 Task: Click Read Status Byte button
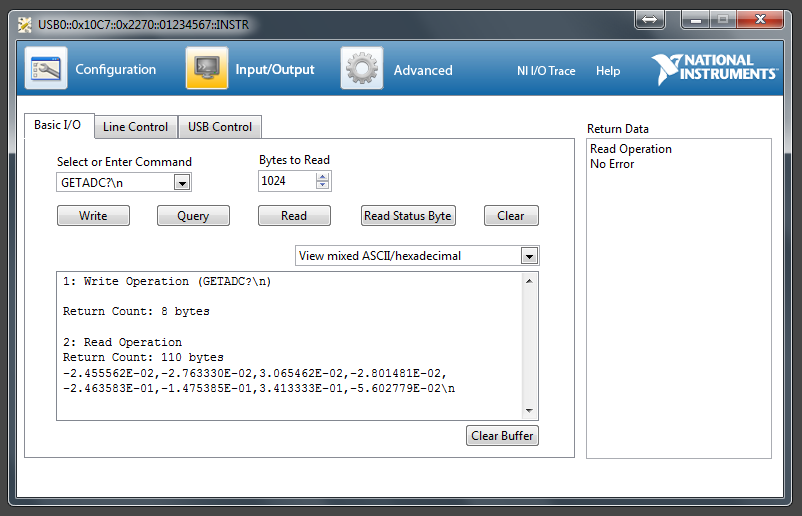pos(408,216)
